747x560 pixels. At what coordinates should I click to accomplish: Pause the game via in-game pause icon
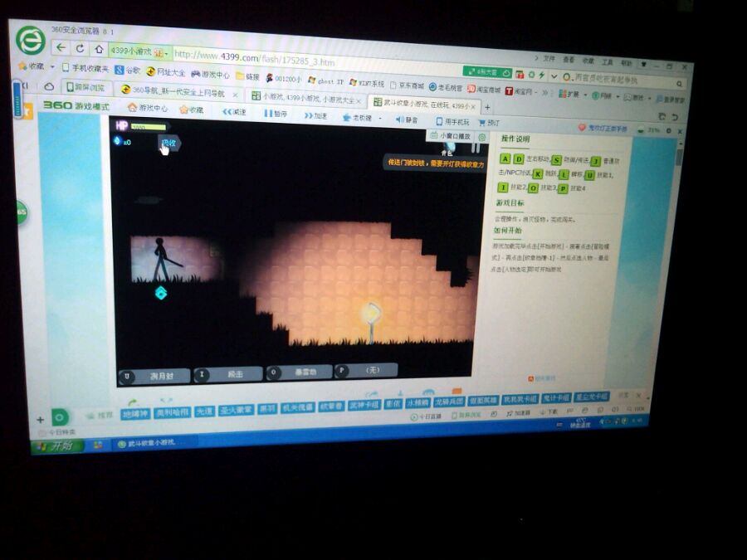tap(475, 147)
